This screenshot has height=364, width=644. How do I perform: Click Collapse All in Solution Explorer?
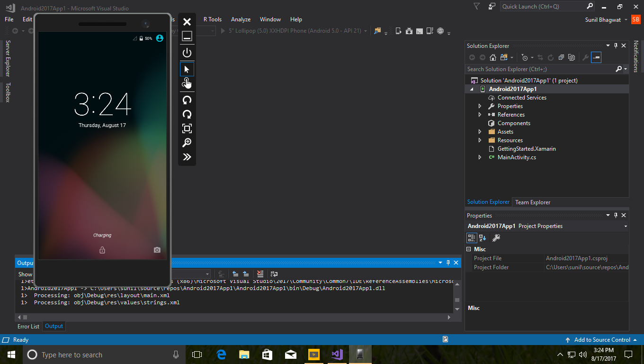coord(561,57)
